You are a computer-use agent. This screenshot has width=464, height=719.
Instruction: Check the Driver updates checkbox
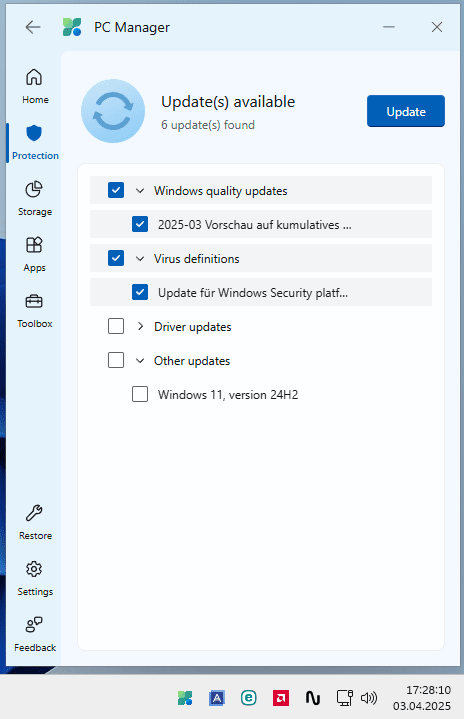[x=116, y=326]
